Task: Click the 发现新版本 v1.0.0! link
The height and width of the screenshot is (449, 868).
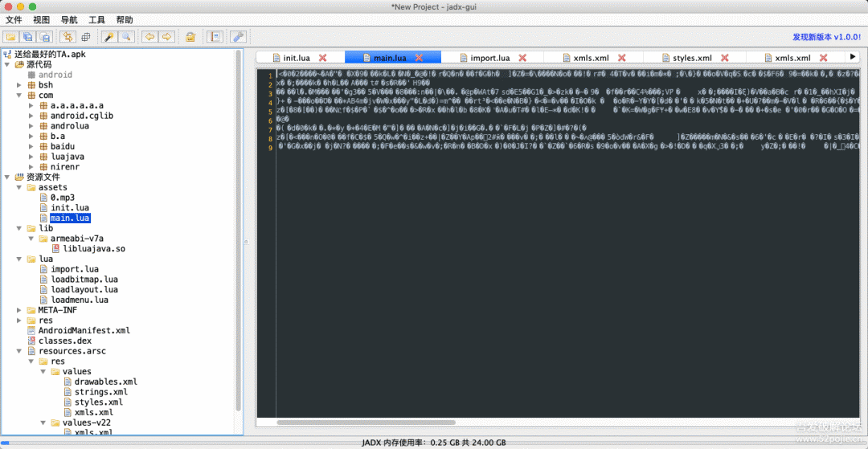Action: (826, 37)
